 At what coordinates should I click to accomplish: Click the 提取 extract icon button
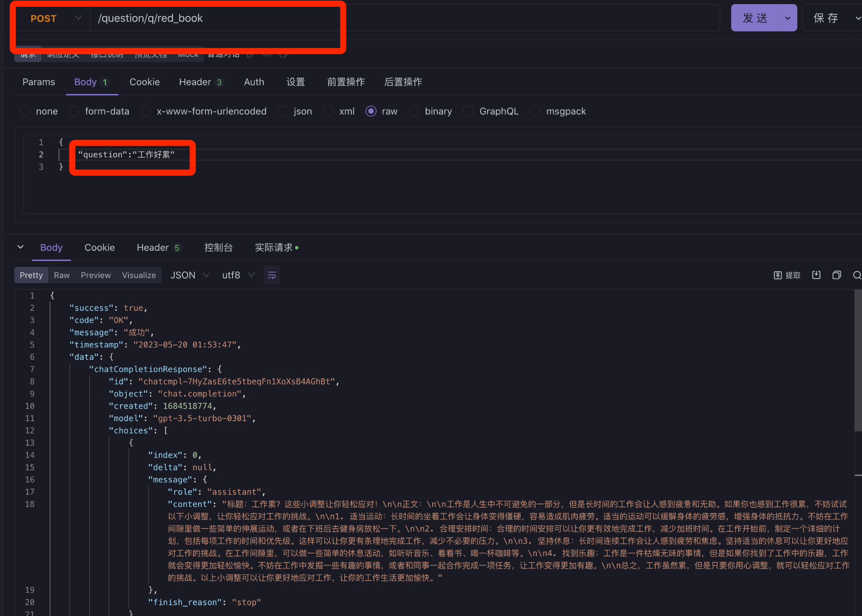[x=787, y=275]
